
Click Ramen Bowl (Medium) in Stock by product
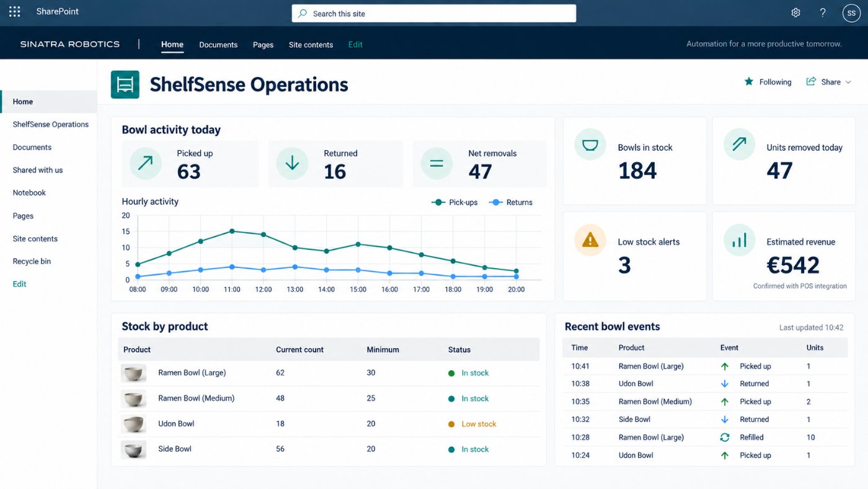point(196,398)
